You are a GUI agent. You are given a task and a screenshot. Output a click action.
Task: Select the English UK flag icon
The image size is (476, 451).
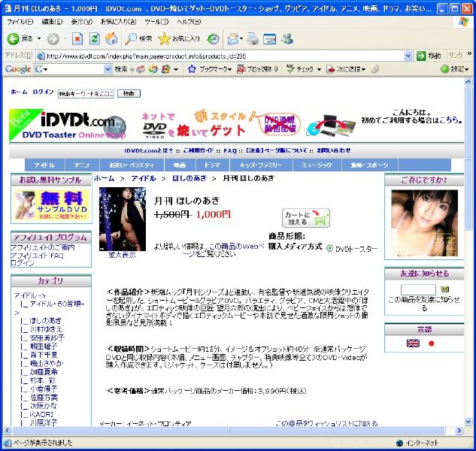click(413, 344)
